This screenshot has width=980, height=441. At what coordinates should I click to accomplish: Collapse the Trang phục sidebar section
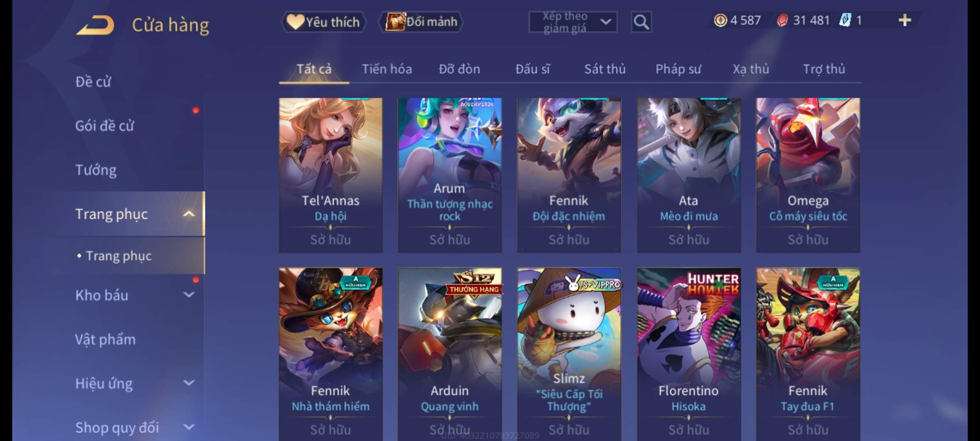tap(189, 214)
